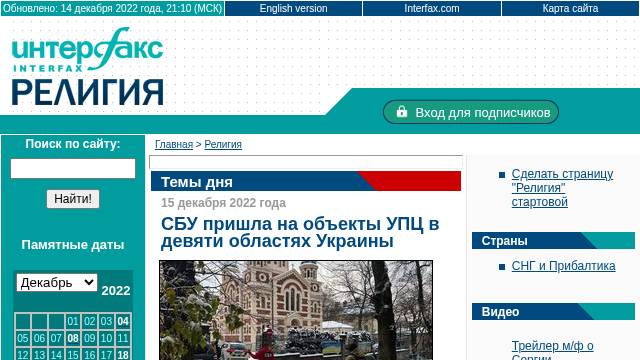The height and width of the screenshot is (360, 640).
Task: Follow the Главная breadcrumb link
Action: [x=174, y=144]
